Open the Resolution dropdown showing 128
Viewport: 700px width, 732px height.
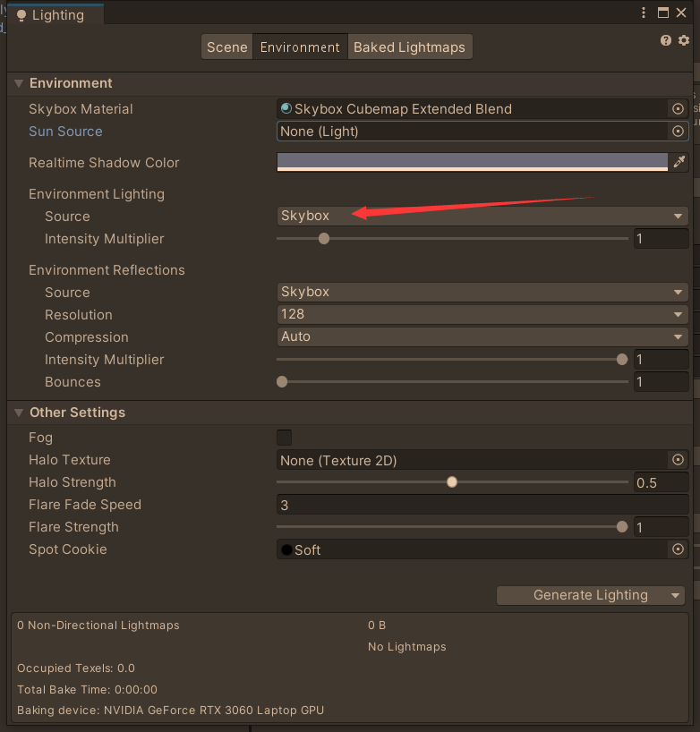(483, 313)
